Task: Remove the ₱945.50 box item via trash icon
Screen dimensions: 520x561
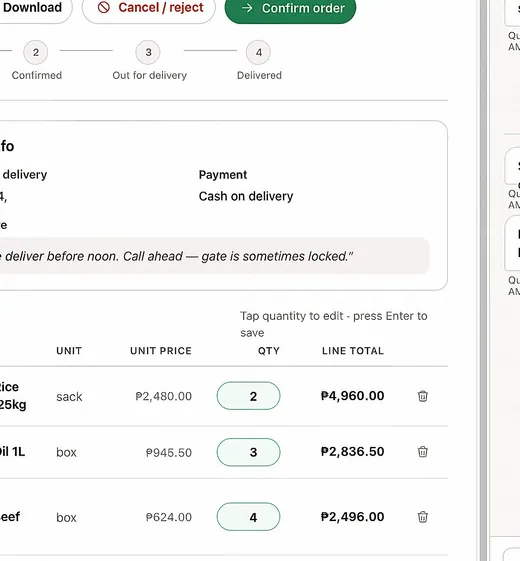Action: tap(422, 452)
